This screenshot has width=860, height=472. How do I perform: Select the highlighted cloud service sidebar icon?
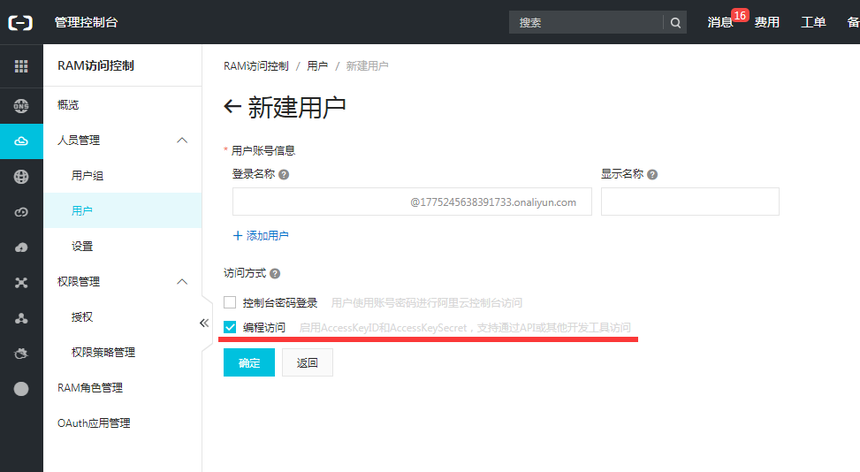point(21,141)
